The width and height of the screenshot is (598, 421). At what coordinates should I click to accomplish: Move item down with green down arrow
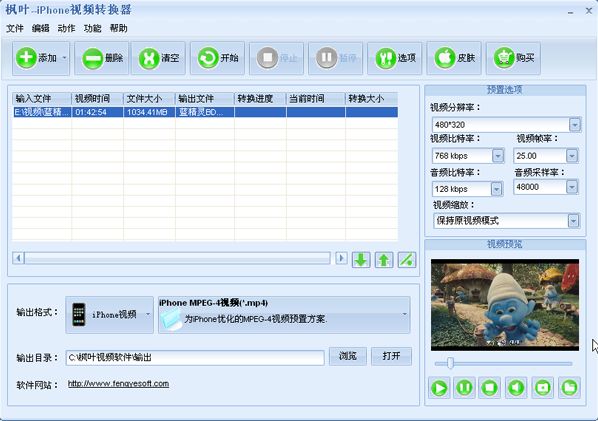pos(361,260)
